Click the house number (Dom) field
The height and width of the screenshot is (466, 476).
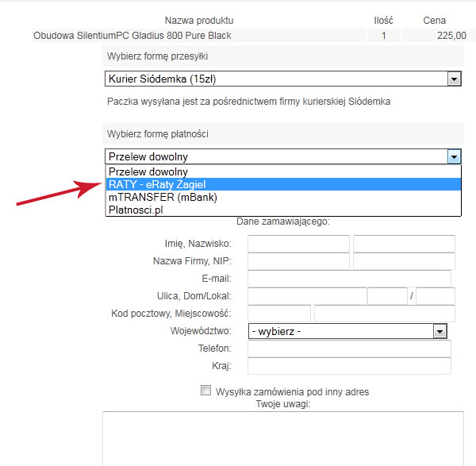click(x=387, y=296)
